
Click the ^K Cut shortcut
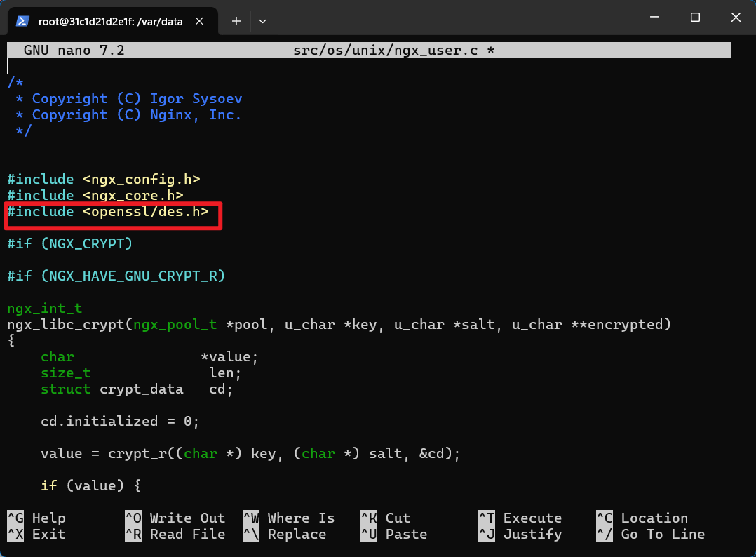pos(385,518)
